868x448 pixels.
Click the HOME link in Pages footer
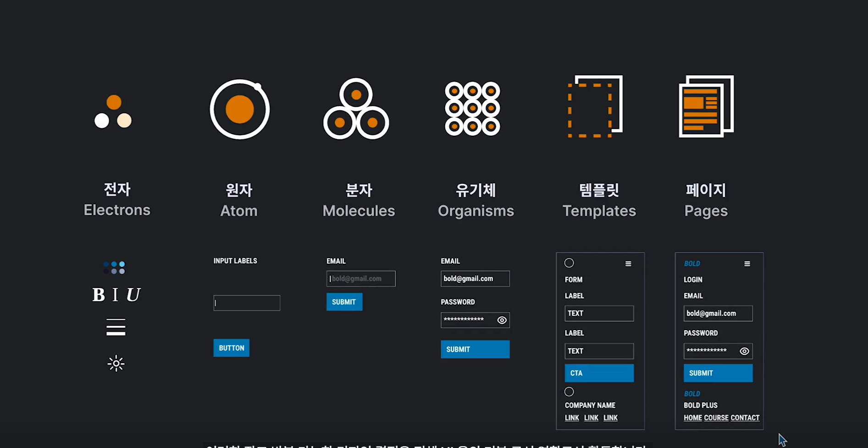pyautogui.click(x=693, y=418)
